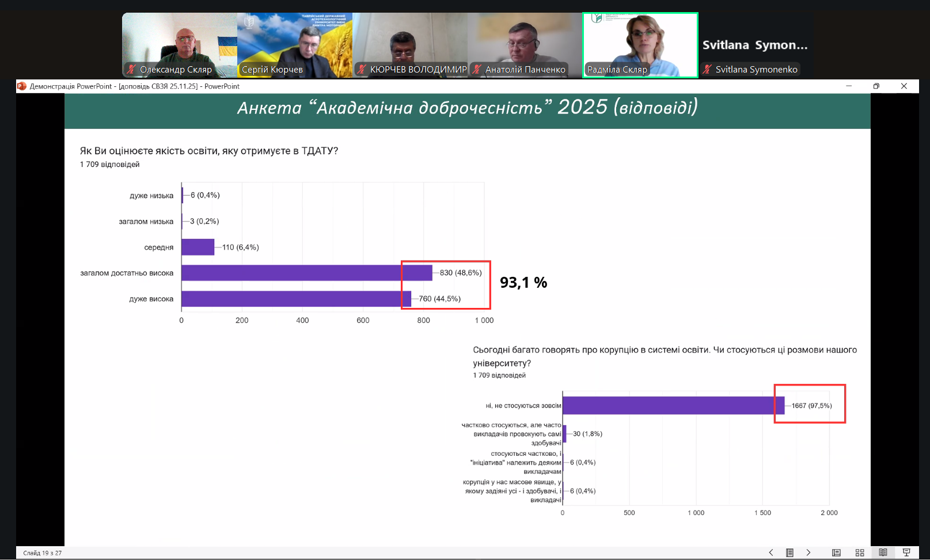Screen dimensions: 930x560
Task: Click the question 'Як Ви оцінюєте якість освіти'
Action: pos(209,151)
